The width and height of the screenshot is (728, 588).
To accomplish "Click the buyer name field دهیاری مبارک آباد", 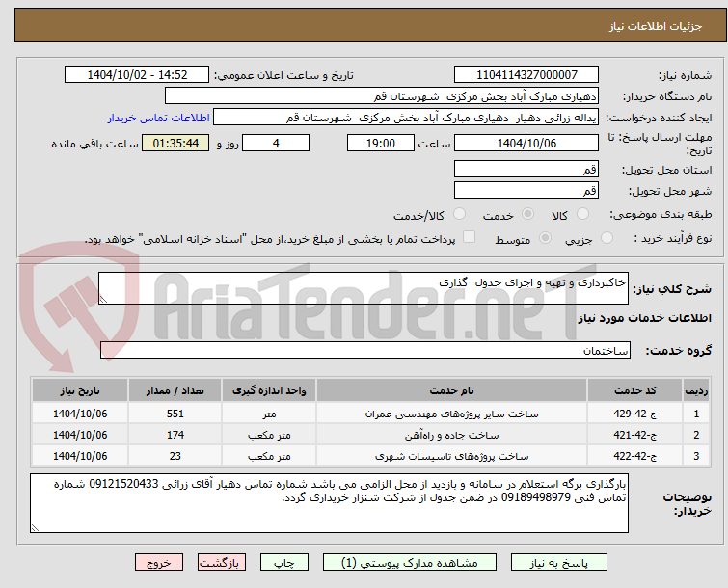I will 382,96.
